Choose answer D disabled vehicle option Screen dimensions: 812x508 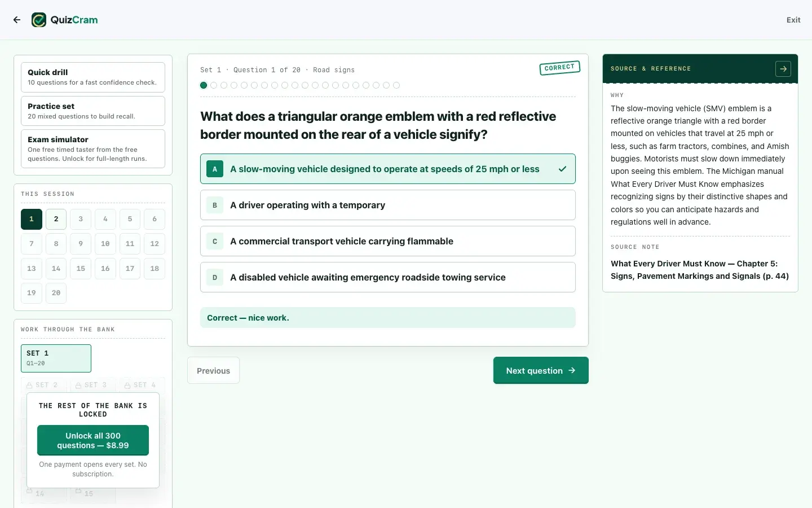(x=388, y=277)
